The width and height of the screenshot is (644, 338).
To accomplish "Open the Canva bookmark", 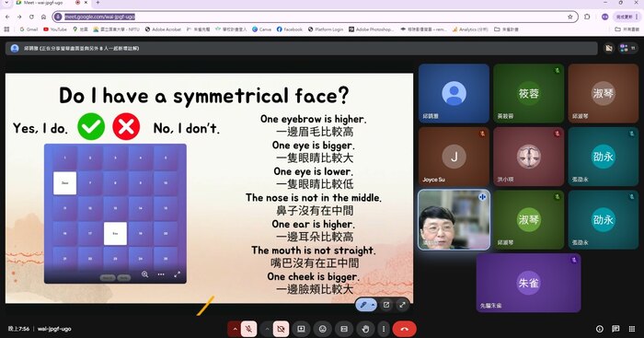I will [x=261, y=29].
